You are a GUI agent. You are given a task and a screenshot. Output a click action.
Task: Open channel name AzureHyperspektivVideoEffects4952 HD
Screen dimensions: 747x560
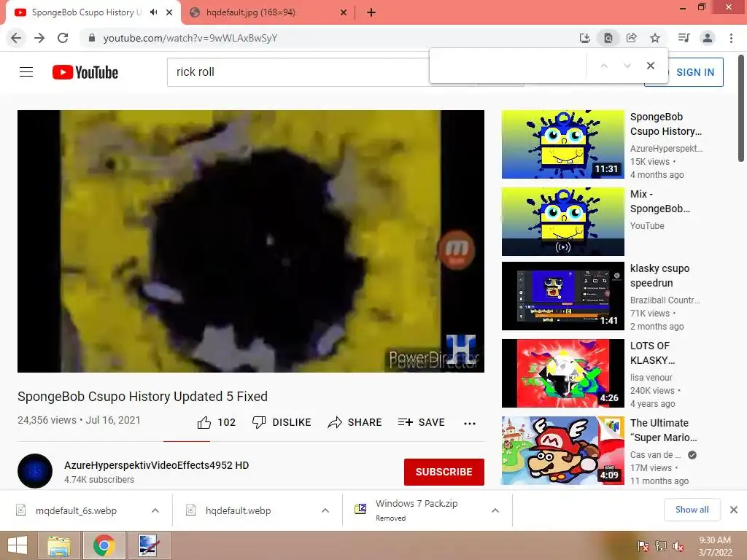pos(156,465)
